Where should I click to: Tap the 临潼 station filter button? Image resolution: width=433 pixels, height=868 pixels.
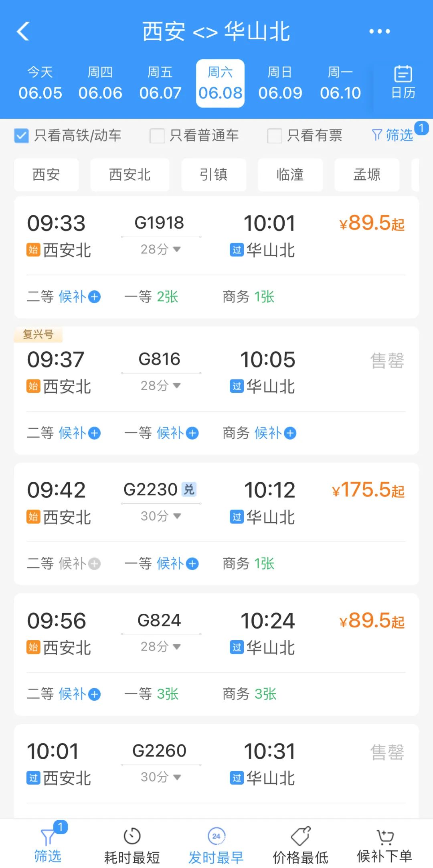[x=290, y=175]
